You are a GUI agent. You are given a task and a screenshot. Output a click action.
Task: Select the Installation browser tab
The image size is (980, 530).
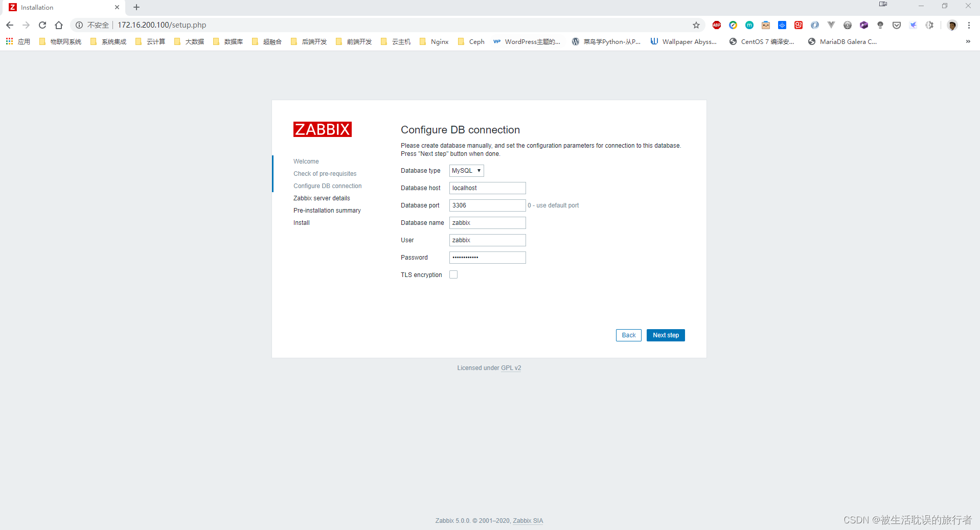tap(64, 7)
